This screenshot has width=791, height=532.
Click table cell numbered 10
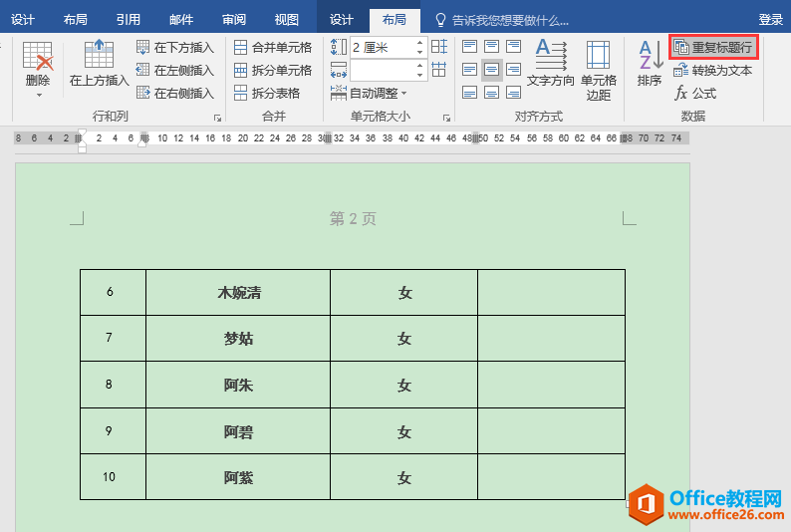tap(113, 477)
